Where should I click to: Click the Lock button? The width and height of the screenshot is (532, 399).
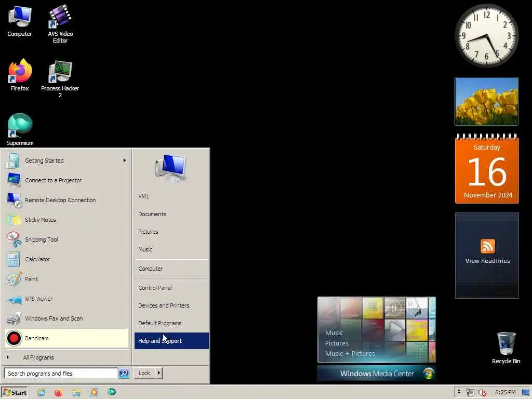(144, 373)
